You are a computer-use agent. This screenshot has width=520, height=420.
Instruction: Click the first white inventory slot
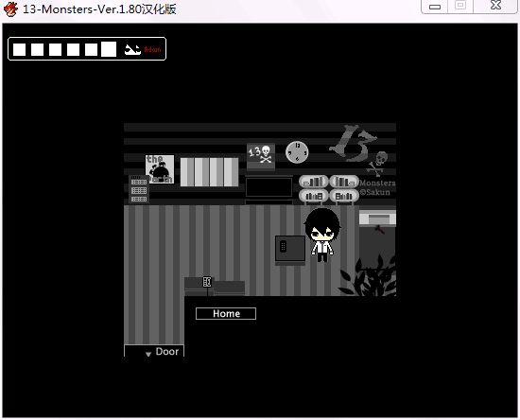point(19,49)
